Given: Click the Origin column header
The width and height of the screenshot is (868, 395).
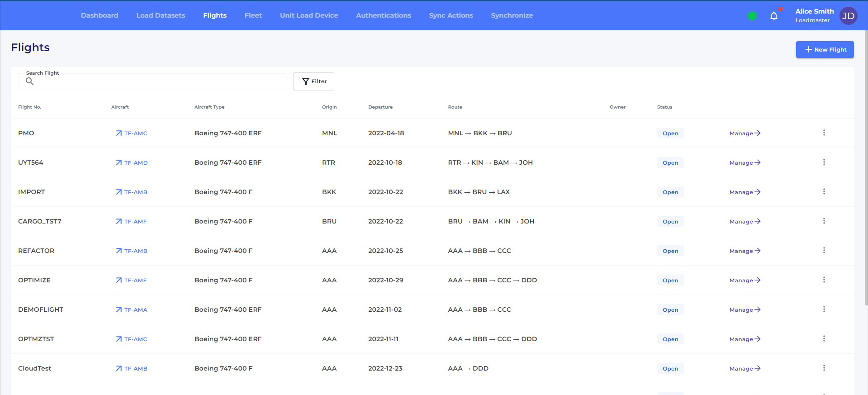Looking at the screenshot, I should pos(329,107).
